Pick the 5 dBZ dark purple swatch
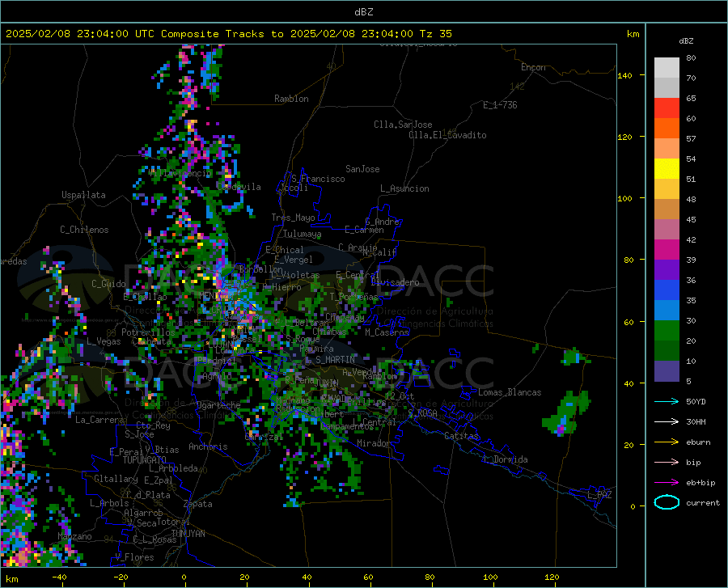 tap(667, 370)
